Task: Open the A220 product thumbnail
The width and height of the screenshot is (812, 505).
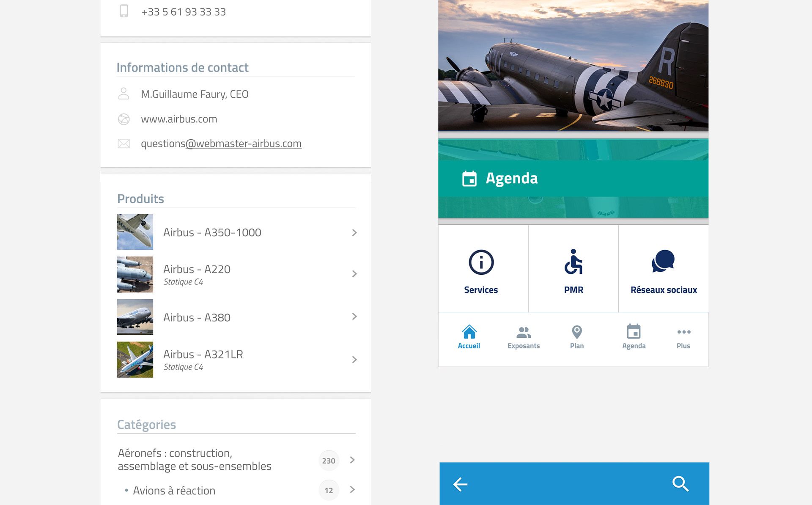Action: 135,274
